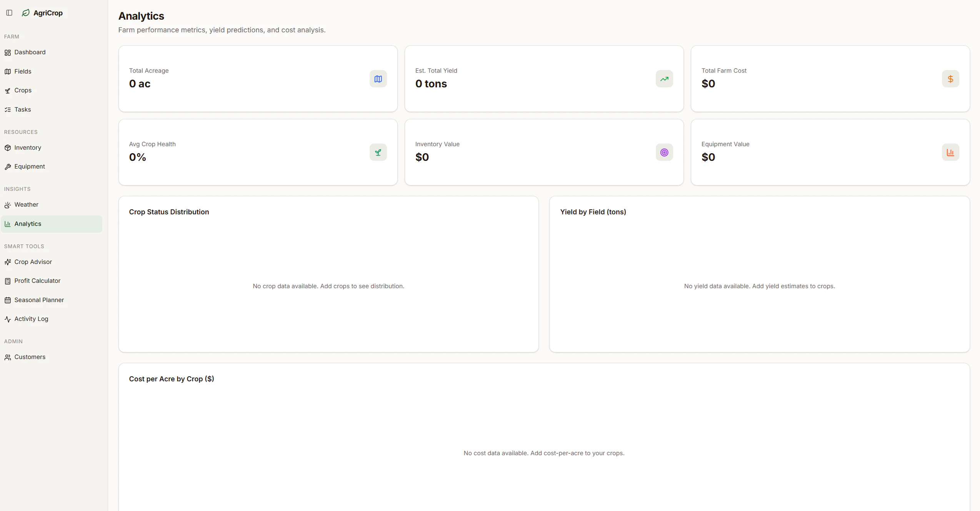This screenshot has width=980, height=511.
Task: Click the trending arrow icon on Est. Total Yield
Action: coord(664,79)
